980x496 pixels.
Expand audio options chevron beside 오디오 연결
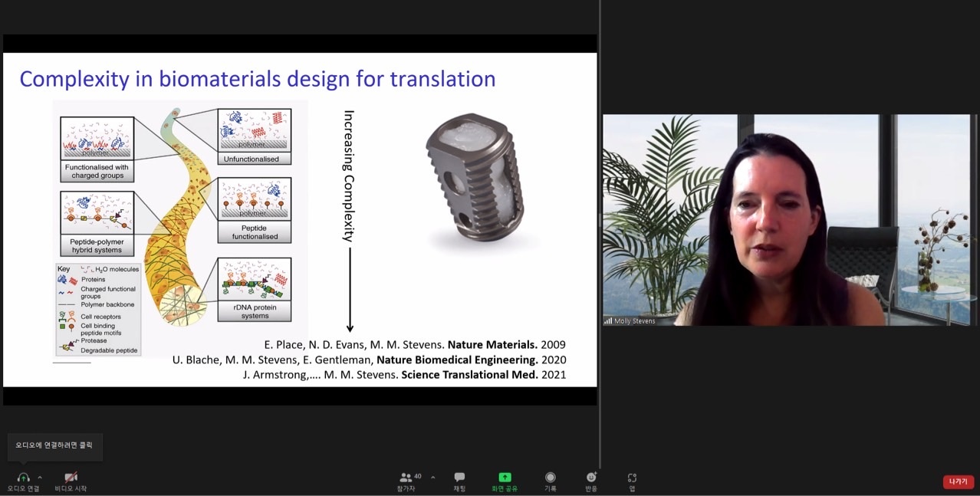tap(40, 478)
